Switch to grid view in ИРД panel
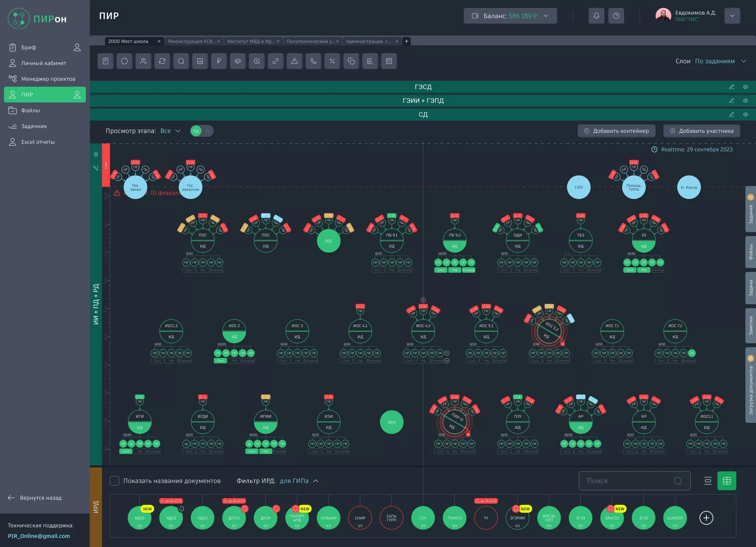This screenshot has height=547, width=756. 726,481
